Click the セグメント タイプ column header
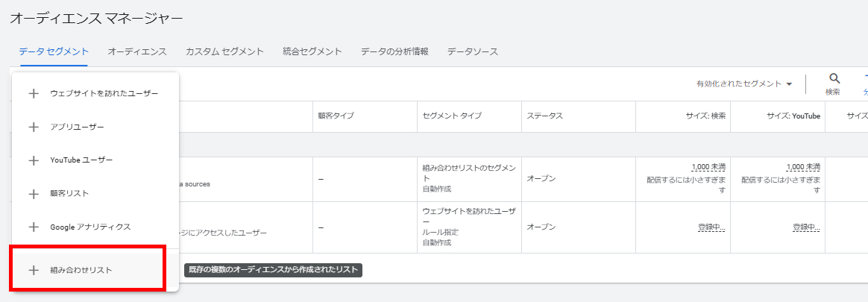The height and width of the screenshot is (302, 868). click(x=452, y=116)
